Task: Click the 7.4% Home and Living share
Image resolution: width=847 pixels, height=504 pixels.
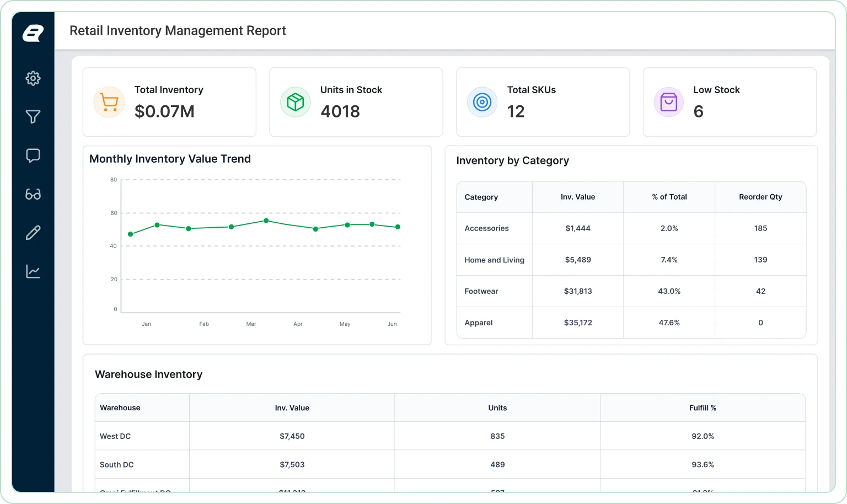Action: tap(669, 260)
